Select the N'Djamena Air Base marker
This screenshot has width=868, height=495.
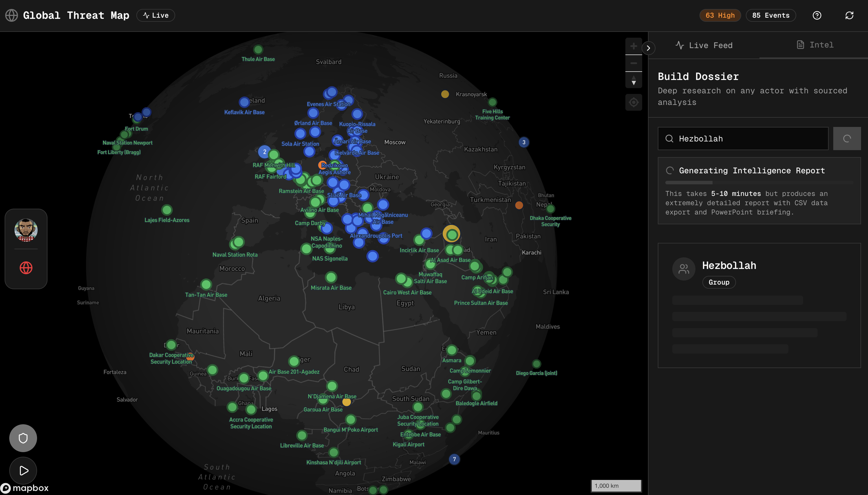point(332,386)
